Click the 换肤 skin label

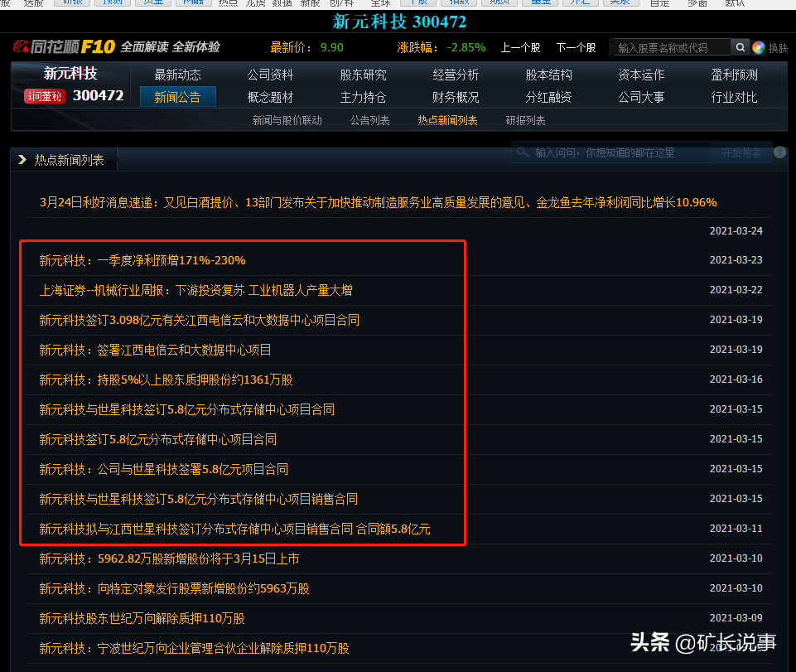click(x=778, y=48)
